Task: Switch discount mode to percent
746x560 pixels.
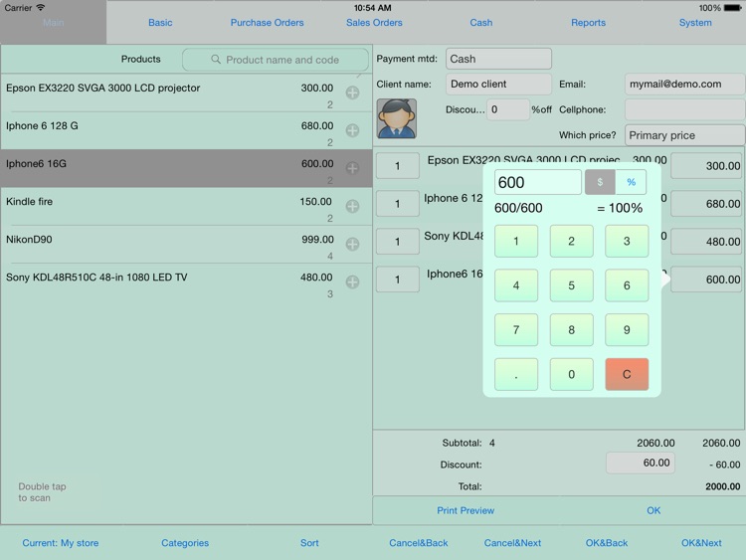Action: (631, 182)
